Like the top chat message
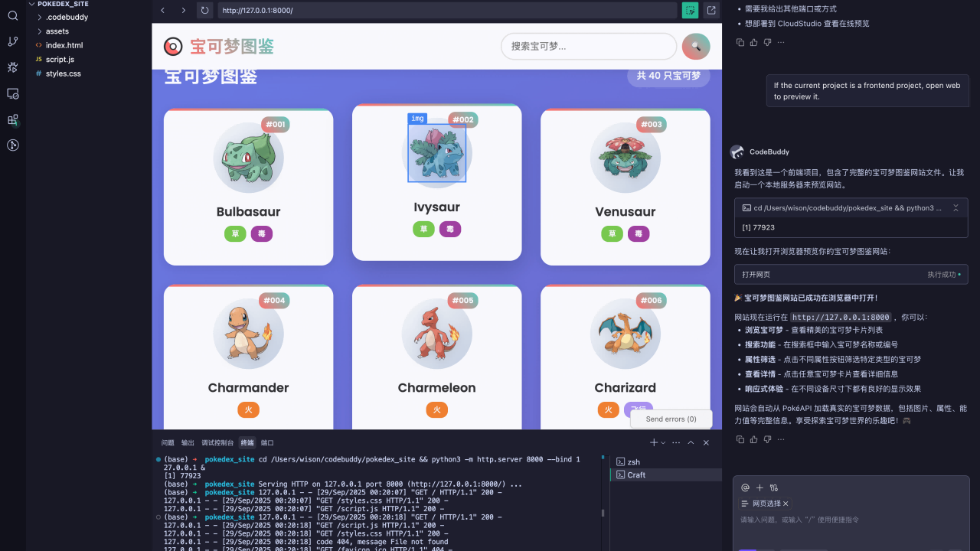Screen dimensions: 980x551 (753, 42)
